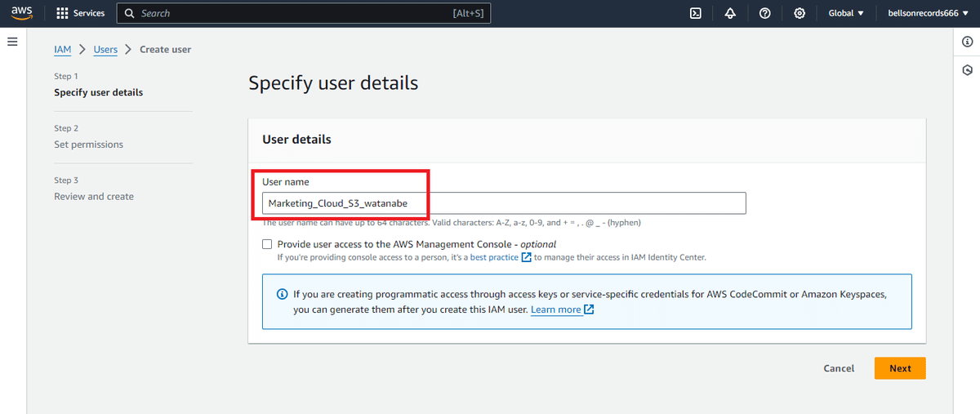Click the Cancel button

click(839, 368)
